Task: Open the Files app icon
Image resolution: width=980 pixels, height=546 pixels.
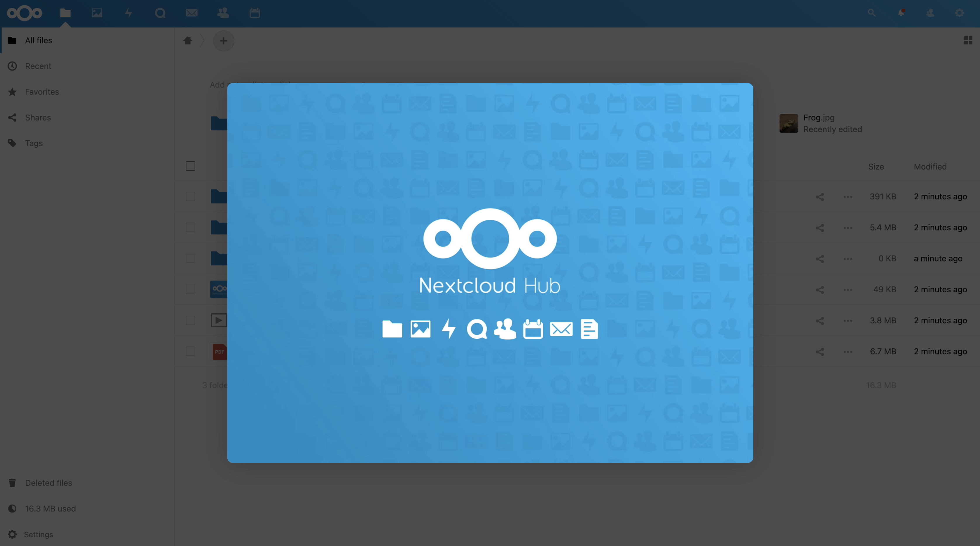Action: coord(65,13)
